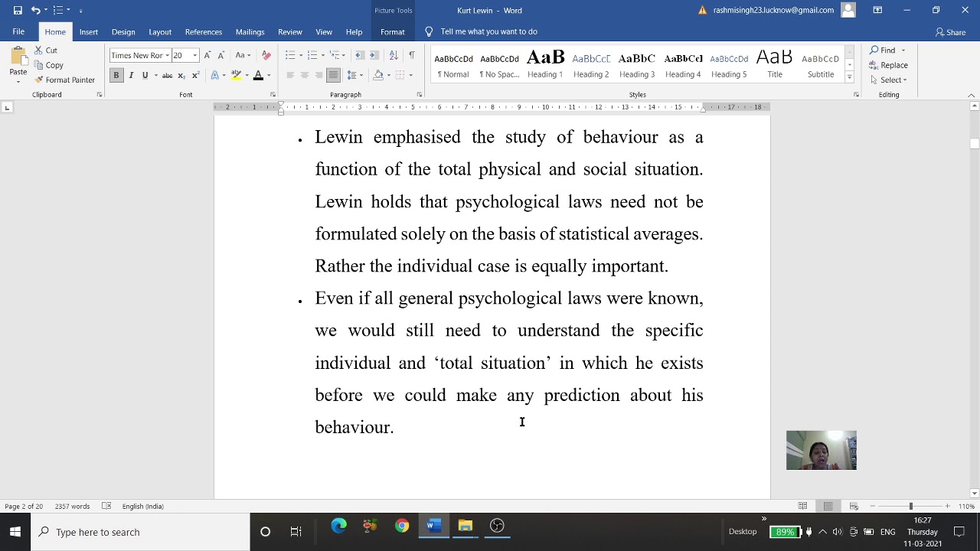Click Tell me what you want to do

click(488, 31)
